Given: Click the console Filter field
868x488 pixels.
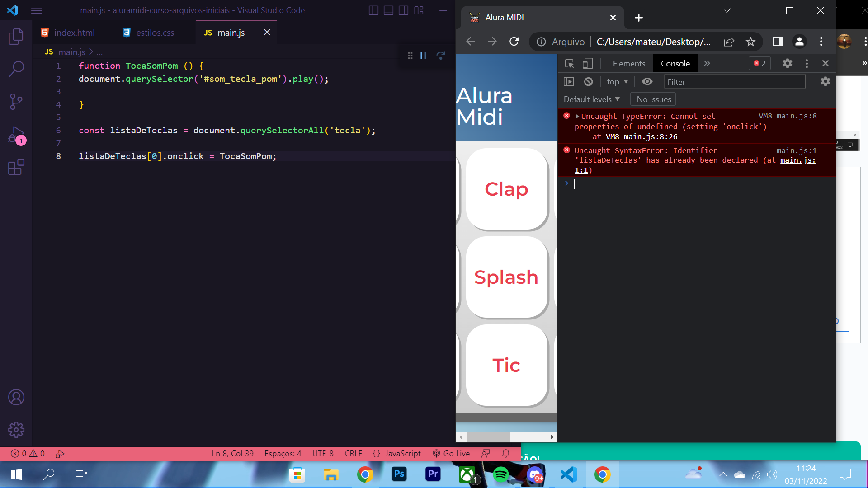Looking at the screenshot, I should (735, 82).
